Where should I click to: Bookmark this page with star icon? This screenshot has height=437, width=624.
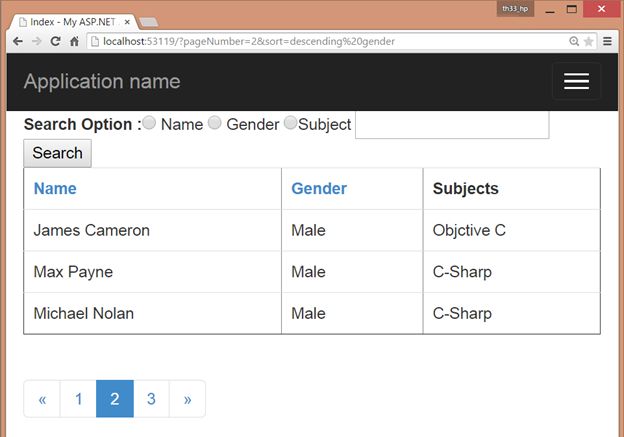(589, 42)
